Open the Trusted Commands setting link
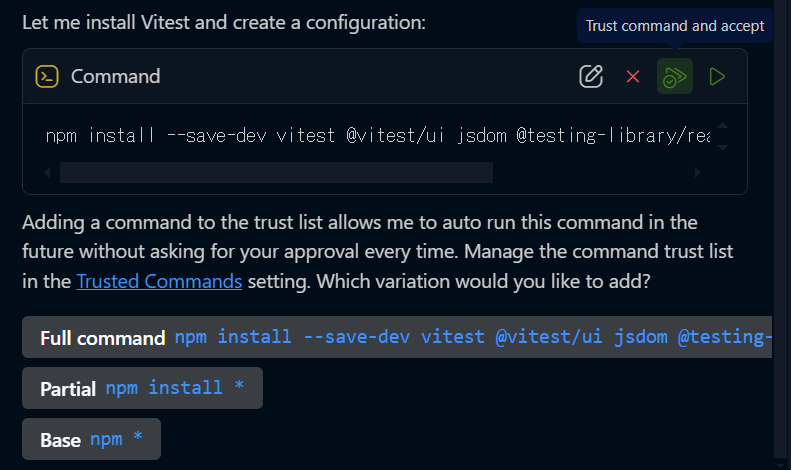 point(159,281)
